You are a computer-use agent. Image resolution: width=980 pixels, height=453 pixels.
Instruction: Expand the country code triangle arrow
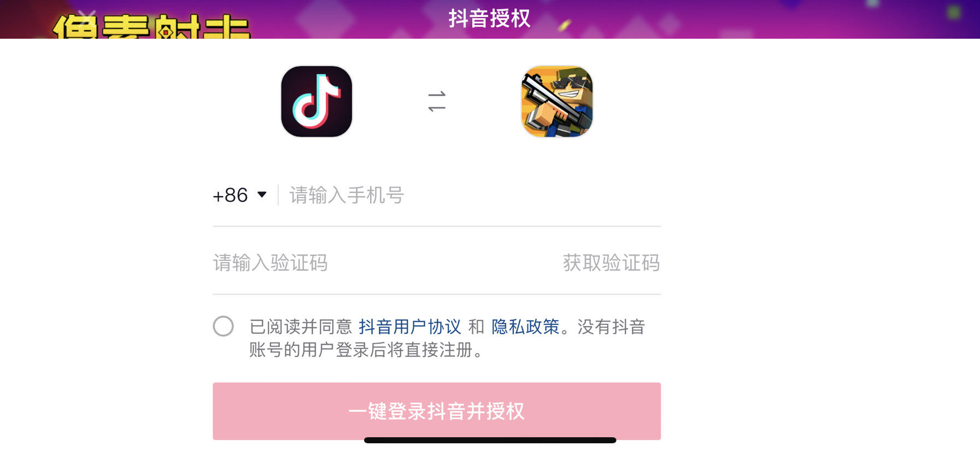tap(262, 194)
